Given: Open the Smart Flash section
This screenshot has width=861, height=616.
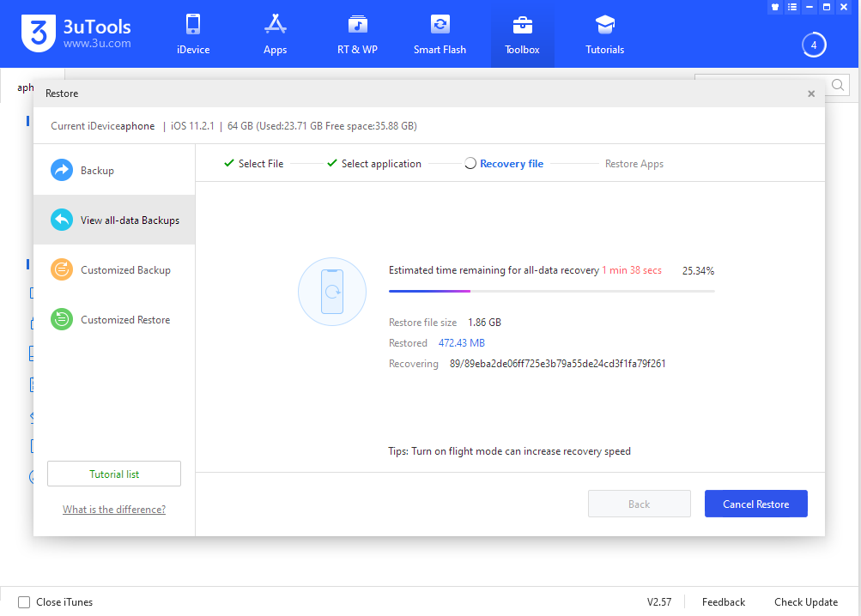Looking at the screenshot, I should [440, 34].
